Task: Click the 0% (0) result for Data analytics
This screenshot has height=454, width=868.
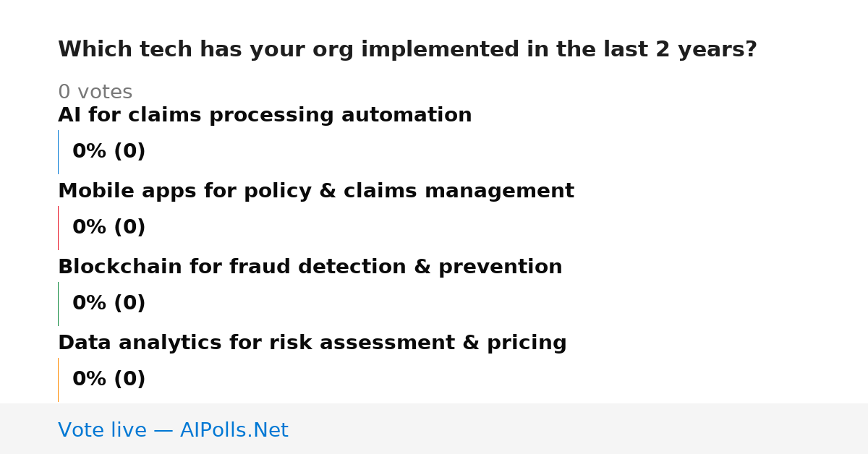Action: 109,380
